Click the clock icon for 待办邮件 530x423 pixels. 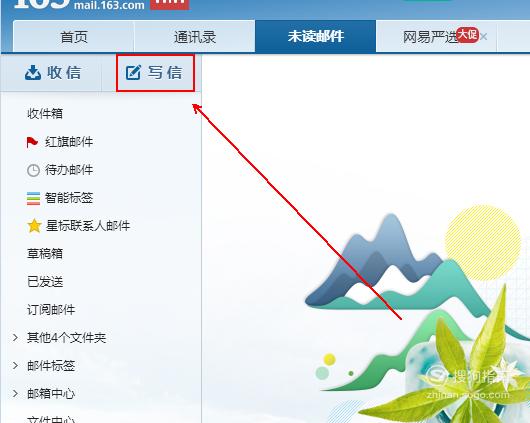coord(33,170)
